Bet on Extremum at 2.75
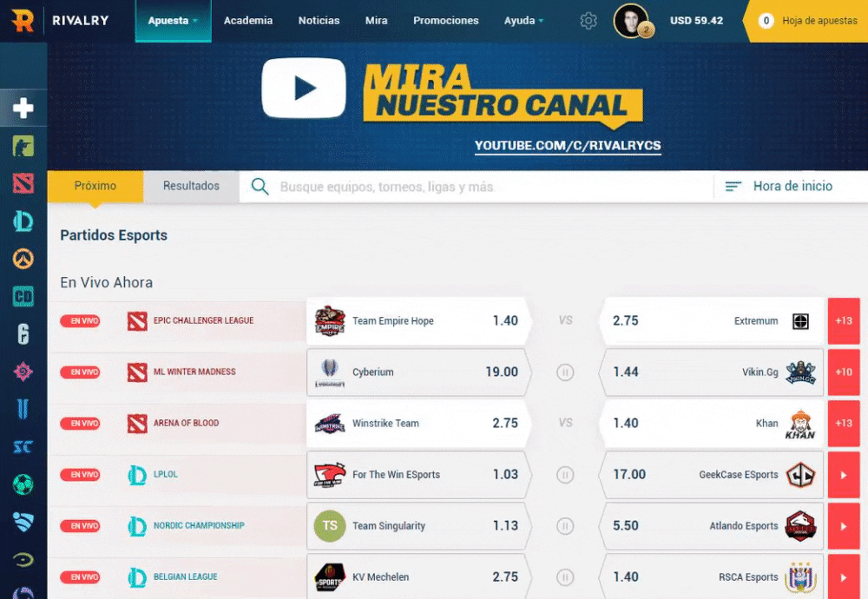The image size is (868, 599). [712, 321]
